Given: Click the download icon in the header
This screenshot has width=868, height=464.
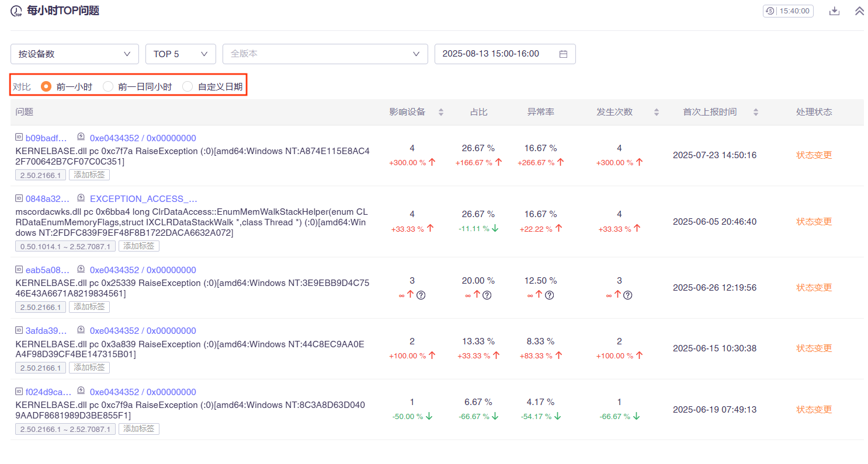Looking at the screenshot, I should tap(834, 11).
